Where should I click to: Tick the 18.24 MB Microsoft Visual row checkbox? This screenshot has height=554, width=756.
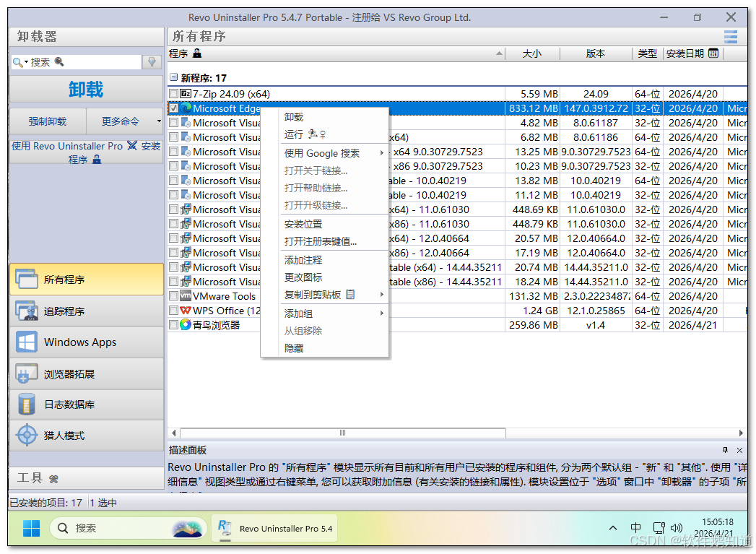[173, 282]
